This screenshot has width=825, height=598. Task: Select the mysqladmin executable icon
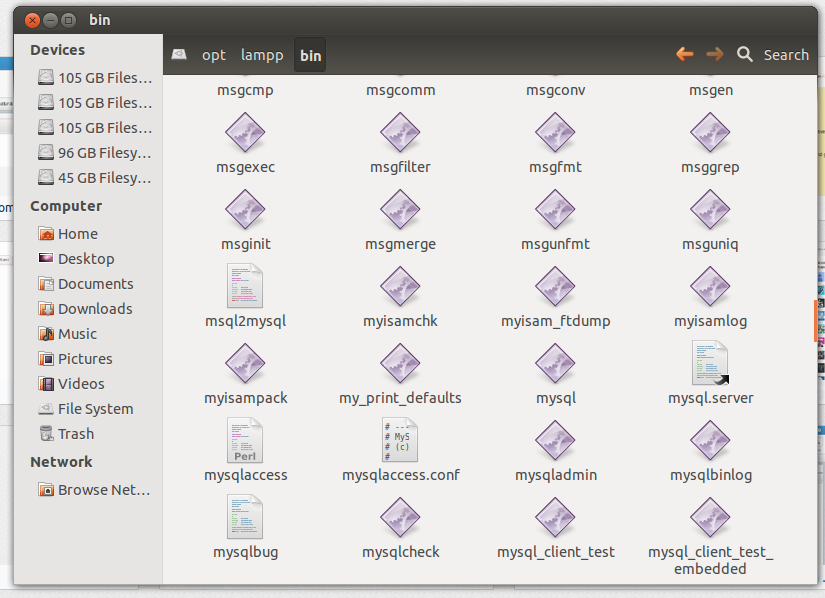point(555,440)
